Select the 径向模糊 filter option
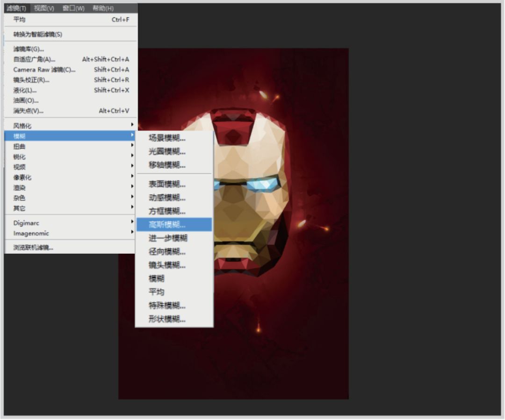Viewport: 505px width, 420px height. pyautogui.click(x=167, y=252)
